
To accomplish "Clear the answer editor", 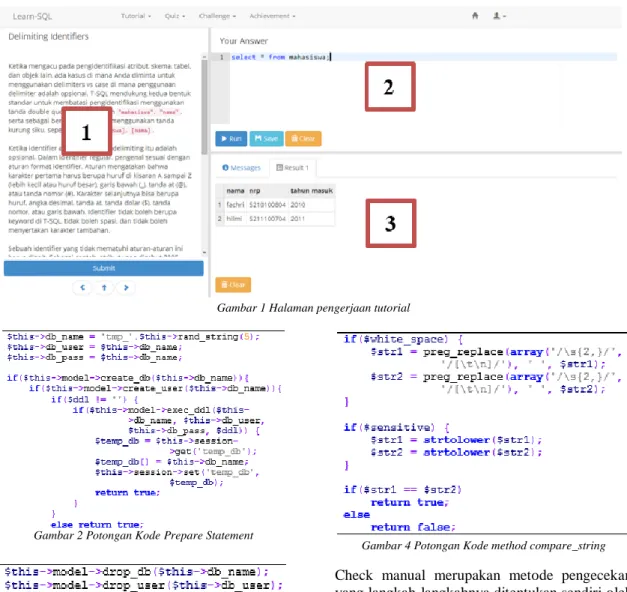I will pyautogui.click(x=303, y=139).
